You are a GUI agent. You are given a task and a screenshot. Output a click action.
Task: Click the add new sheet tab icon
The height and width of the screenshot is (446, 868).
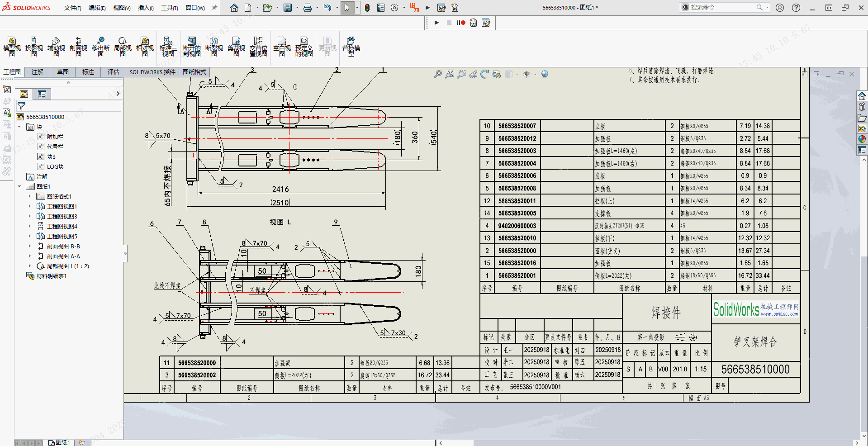[x=82, y=442]
